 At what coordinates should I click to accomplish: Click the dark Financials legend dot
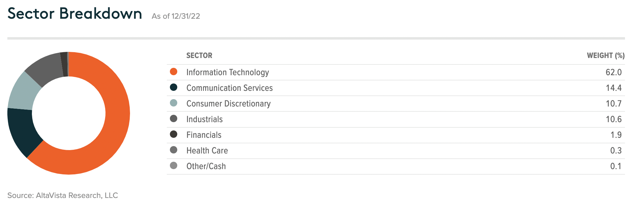click(174, 134)
